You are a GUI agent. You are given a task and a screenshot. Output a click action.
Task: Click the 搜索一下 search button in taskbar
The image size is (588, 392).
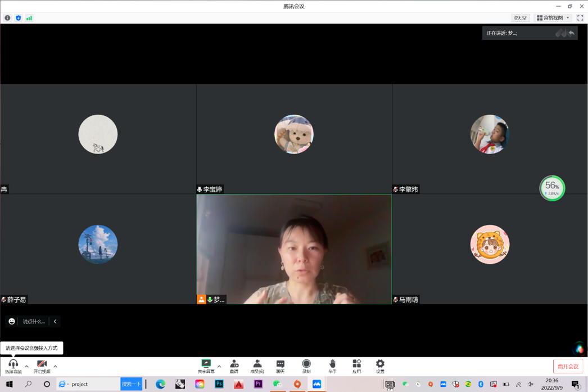131,384
